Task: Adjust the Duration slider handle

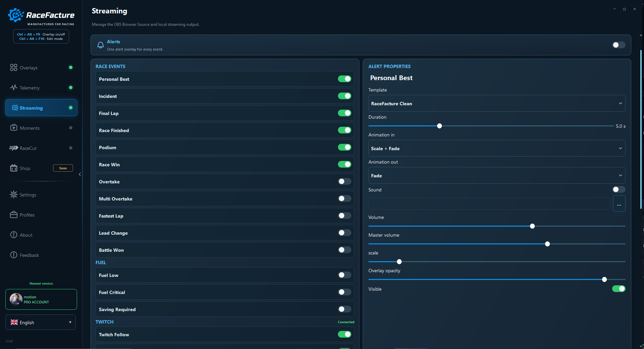Action: (x=439, y=126)
